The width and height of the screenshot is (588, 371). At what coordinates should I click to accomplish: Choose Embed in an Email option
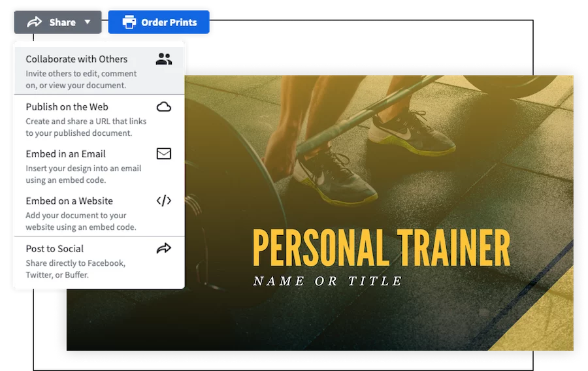99,166
